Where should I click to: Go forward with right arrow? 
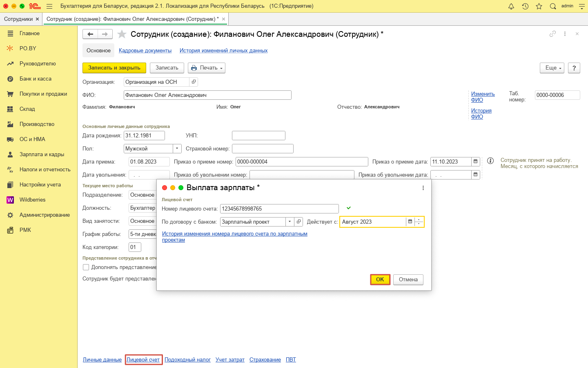(105, 34)
